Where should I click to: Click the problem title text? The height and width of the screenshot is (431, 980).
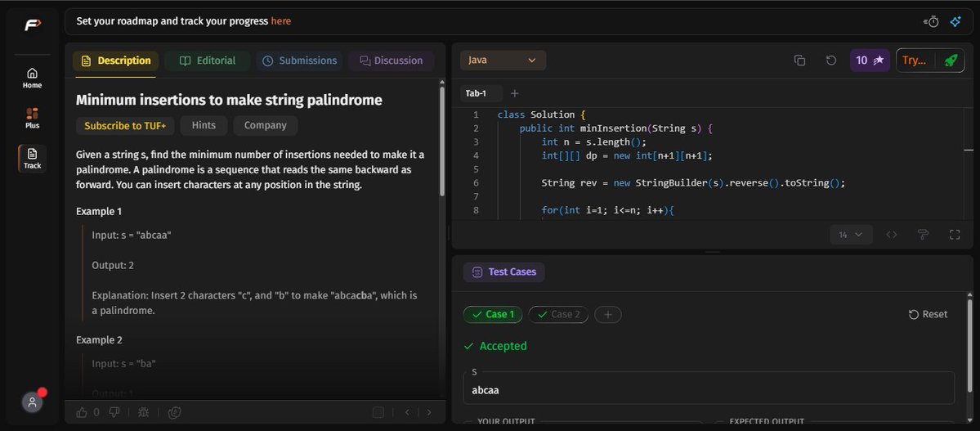pos(229,100)
